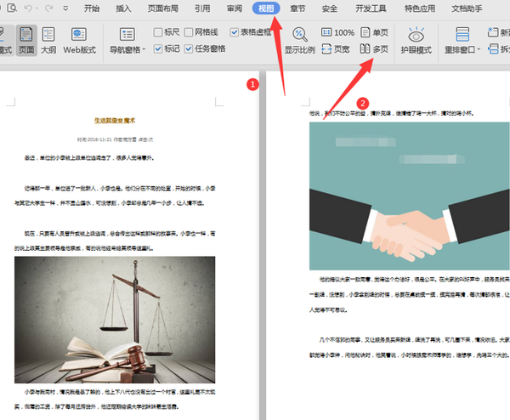This screenshot has height=420, width=510.
Task: Uncheck the 标记 markup checkbox
Action: (158, 48)
